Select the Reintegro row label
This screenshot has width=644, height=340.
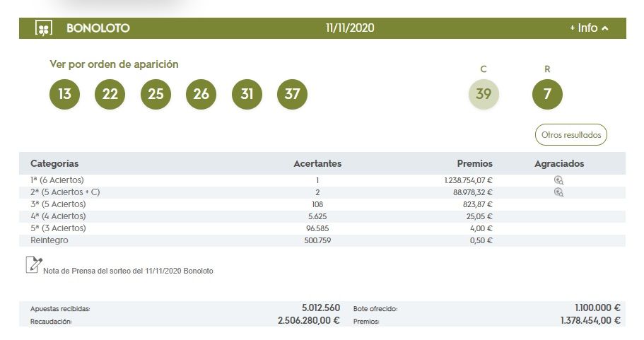pyautogui.click(x=49, y=240)
